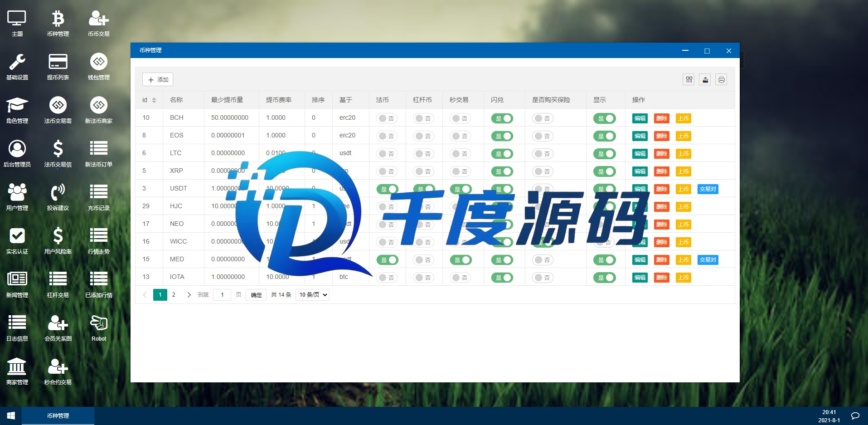Viewport: 868px width, 425px height.
Task: Open the 后台管理员 user icon
Action: 17,154
